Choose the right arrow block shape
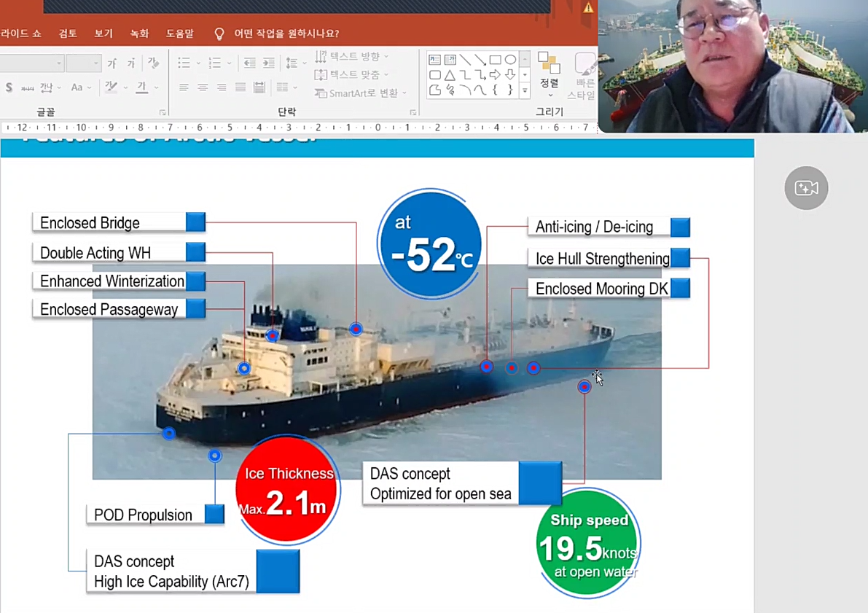The height and width of the screenshot is (613, 868). pyautogui.click(x=495, y=75)
